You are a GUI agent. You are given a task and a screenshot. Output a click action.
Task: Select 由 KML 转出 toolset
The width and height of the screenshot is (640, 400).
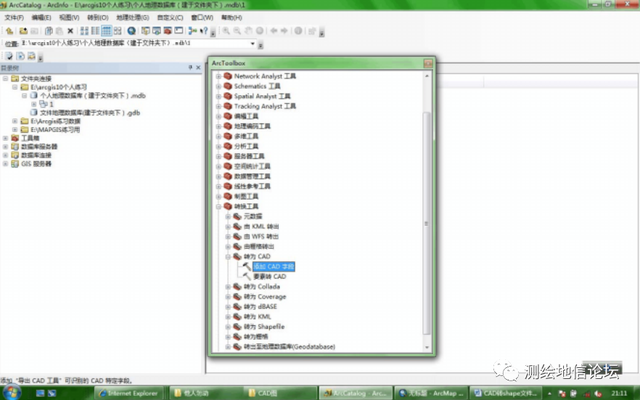pyautogui.click(x=261, y=227)
